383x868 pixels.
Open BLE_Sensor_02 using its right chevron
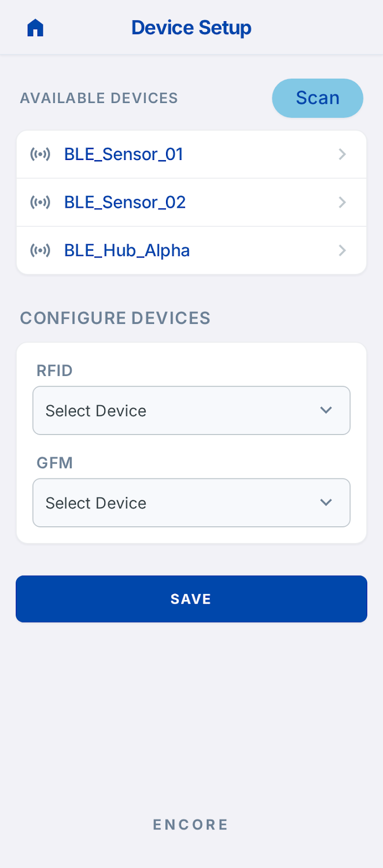(x=342, y=202)
